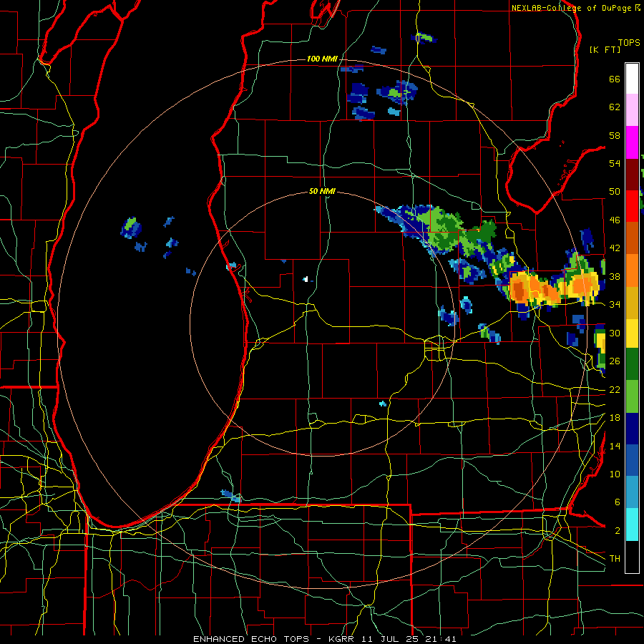Click the light green swatch on the color scale

[632, 396]
